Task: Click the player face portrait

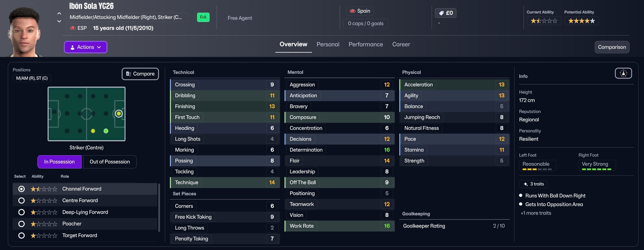Action: [24, 32]
